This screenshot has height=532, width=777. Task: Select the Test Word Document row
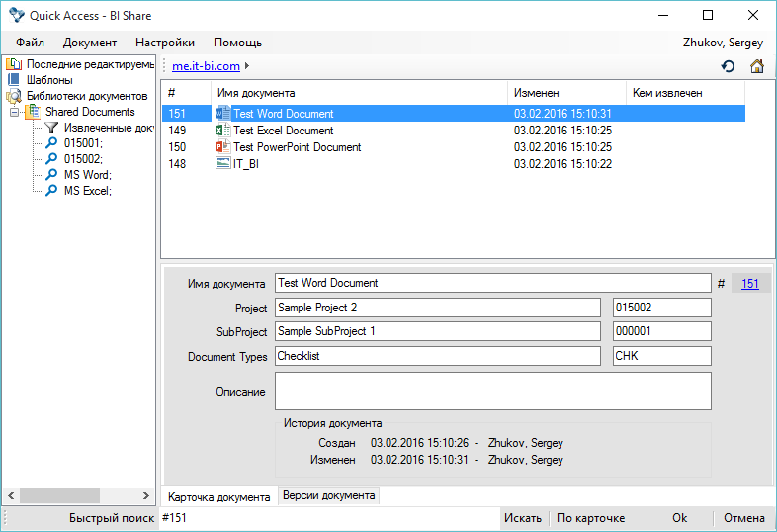[454, 113]
